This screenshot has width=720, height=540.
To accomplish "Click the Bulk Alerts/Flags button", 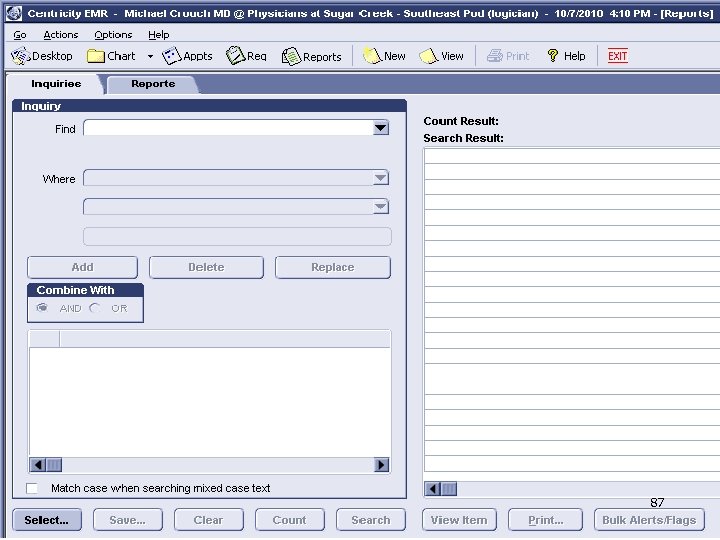I will click(x=649, y=520).
